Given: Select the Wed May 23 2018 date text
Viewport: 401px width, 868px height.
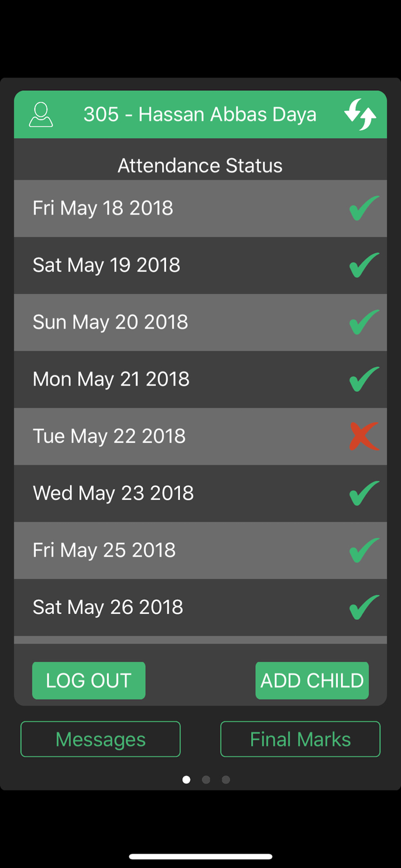Looking at the screenshot, I should (x=113, y=493).
